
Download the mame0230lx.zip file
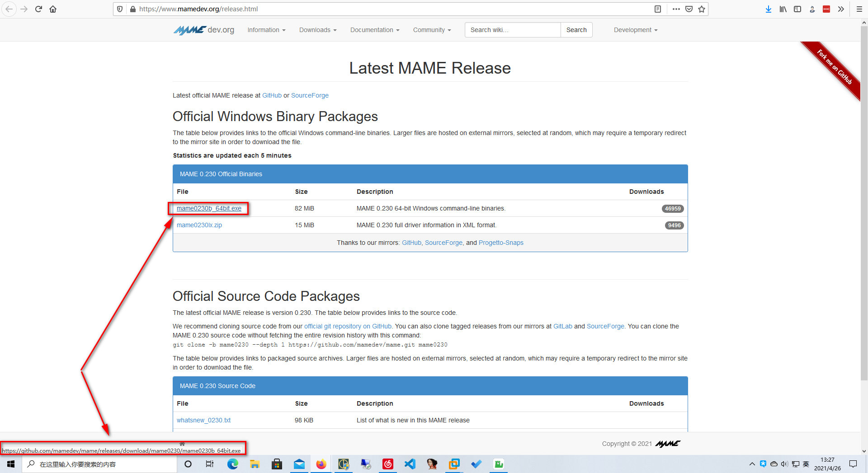199,225
